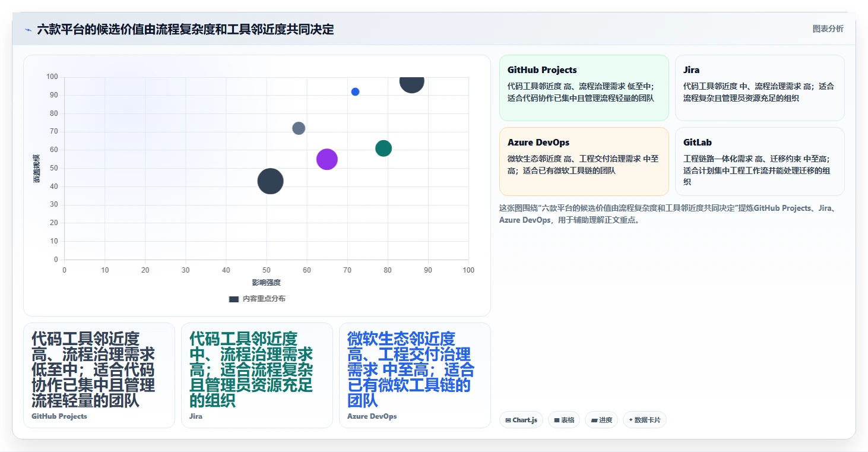The image size is (868, 452).
Task: Click the large blue 微软生态邻近度 card text
Action: click(x=411, y=369)
